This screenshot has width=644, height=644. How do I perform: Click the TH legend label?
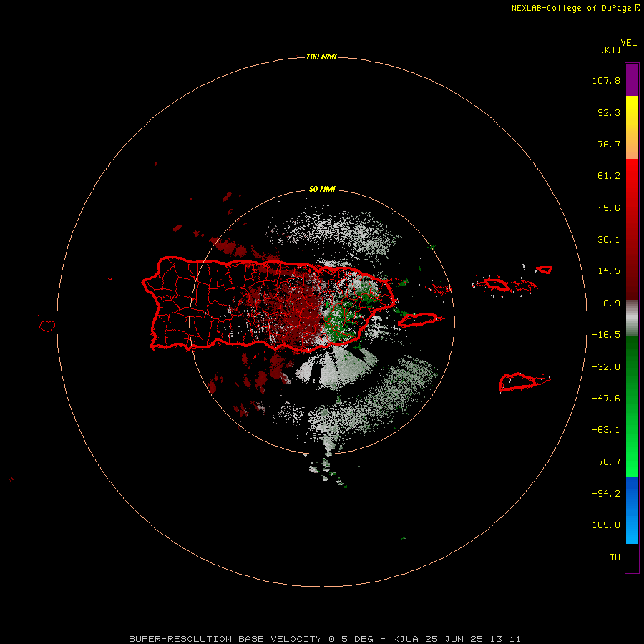coord(615,557)
